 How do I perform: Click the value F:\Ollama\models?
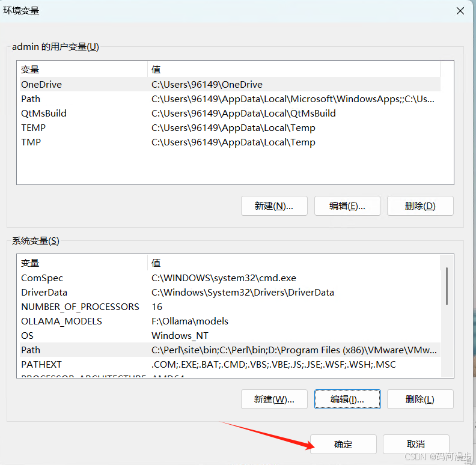pyautogui.click(x=190, y=321)
